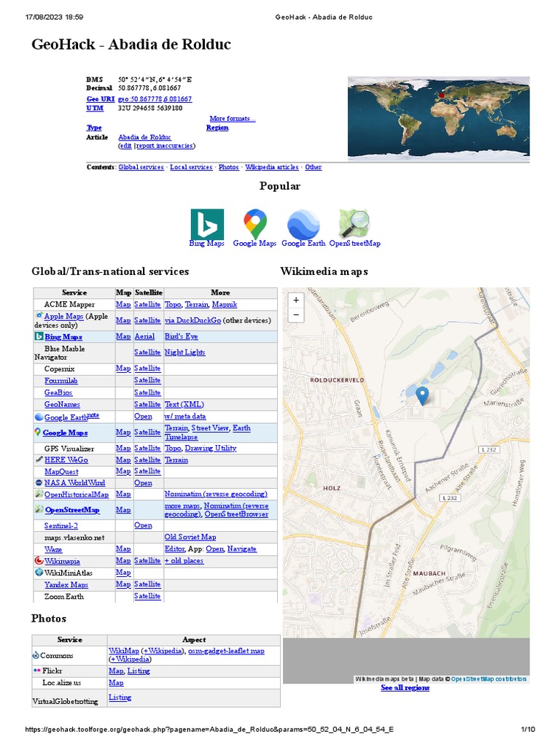Jump to Local services section
The width and height of the screenshot is (560, 747).
(191, 167)
